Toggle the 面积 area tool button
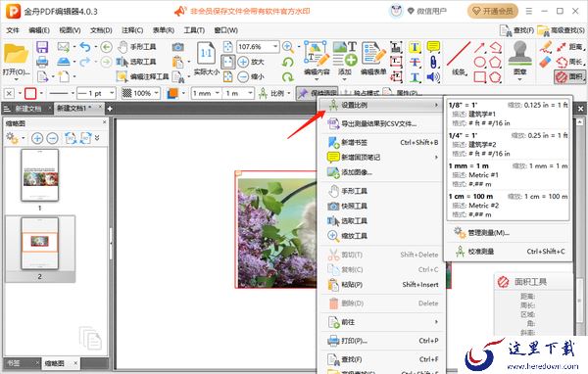588x374 pixels. (569, 76)
